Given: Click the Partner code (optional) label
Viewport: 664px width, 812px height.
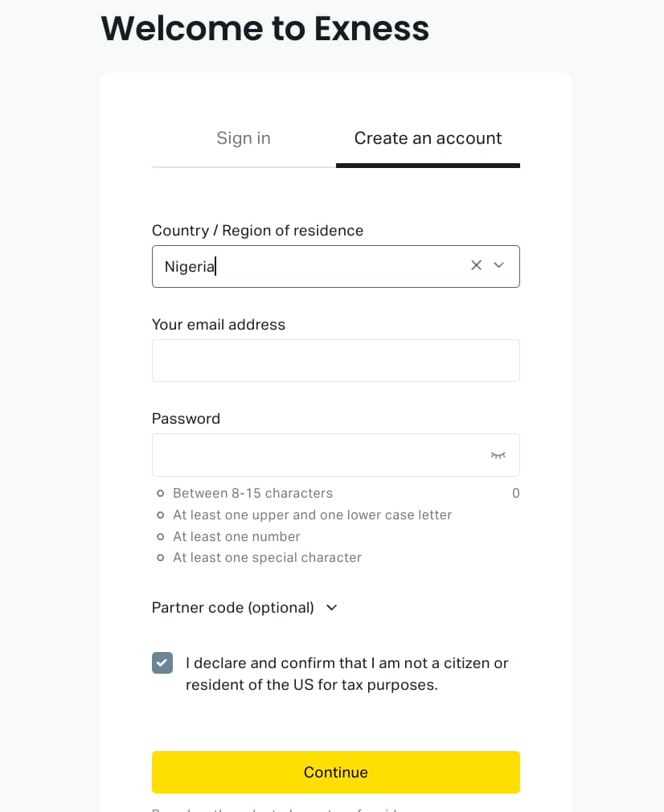Looking at the screenshot, I should point(233,608).
